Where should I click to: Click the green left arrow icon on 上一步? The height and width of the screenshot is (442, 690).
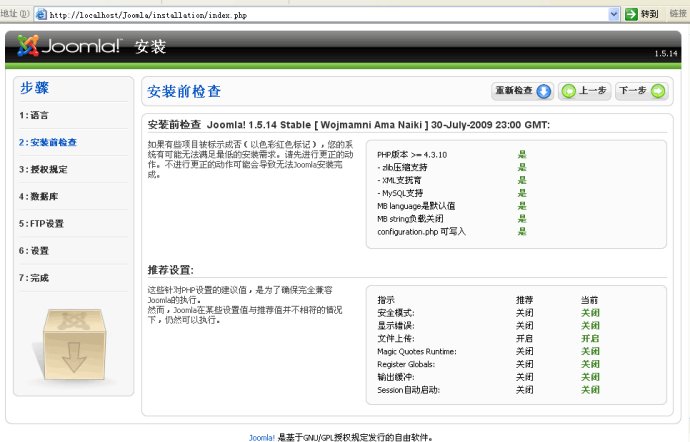click(x=569, y=91)
